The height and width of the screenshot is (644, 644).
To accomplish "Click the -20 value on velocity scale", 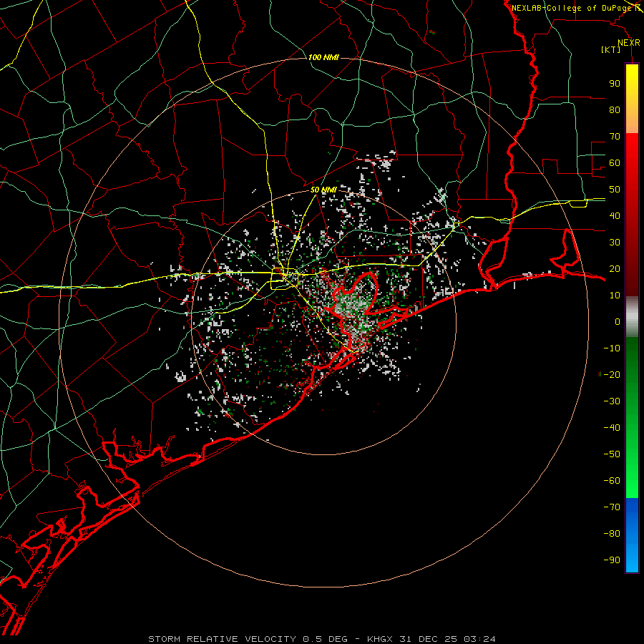I will [x=612, y=374].
